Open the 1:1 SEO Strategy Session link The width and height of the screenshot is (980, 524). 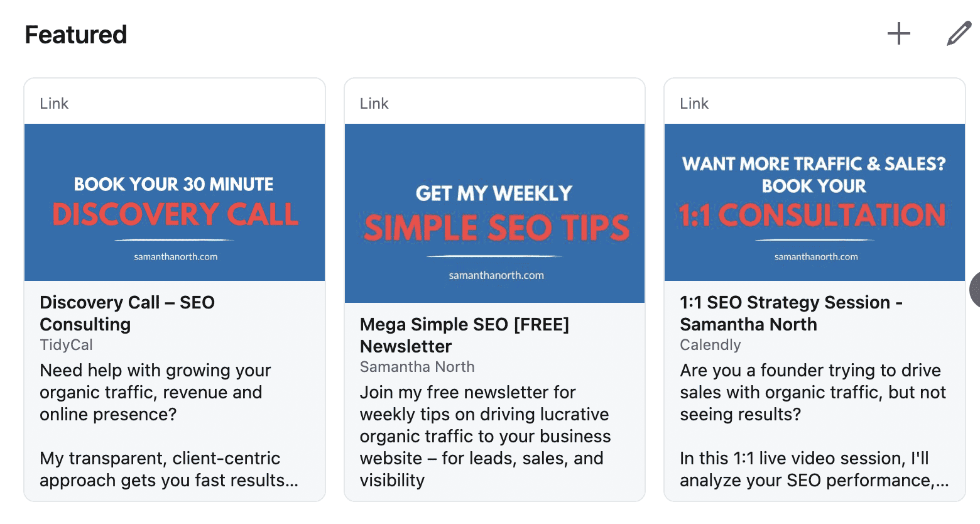coord(791,313)
